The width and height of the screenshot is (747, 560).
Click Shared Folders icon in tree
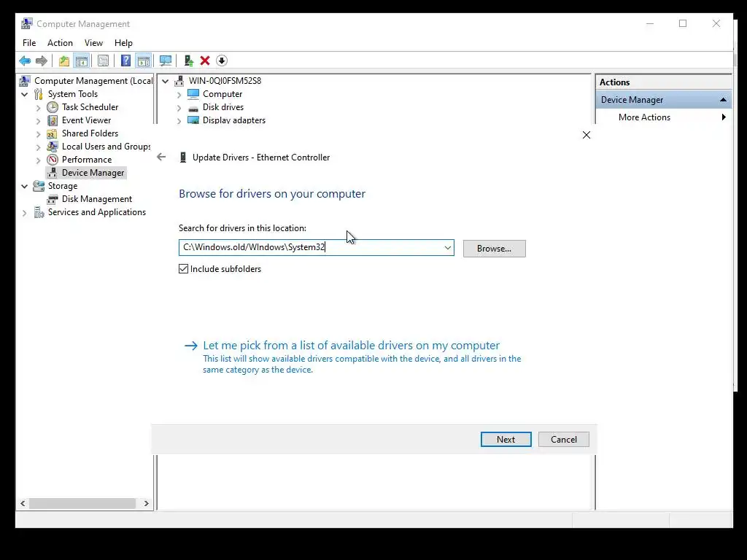pyautogui.click(x=52, y=133)
